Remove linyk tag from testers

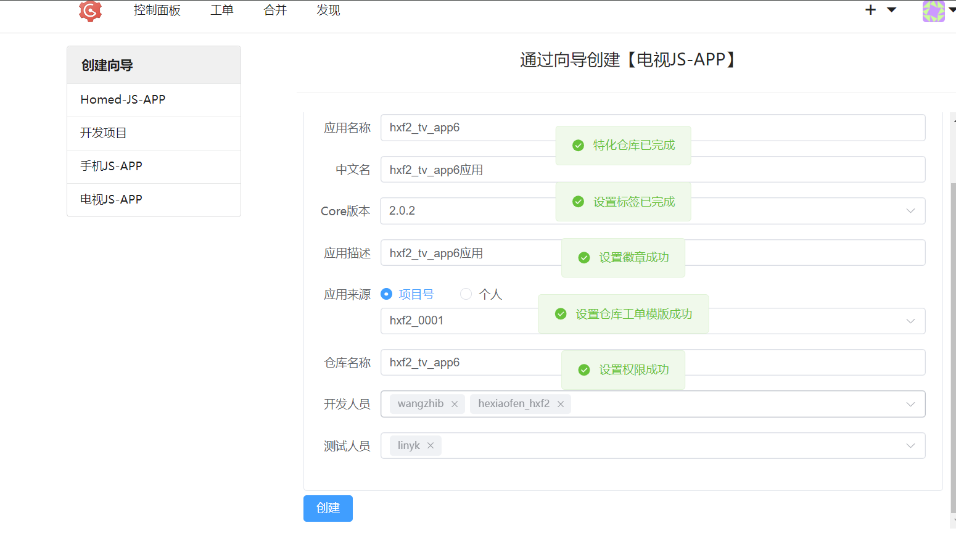tap(431, 446)
